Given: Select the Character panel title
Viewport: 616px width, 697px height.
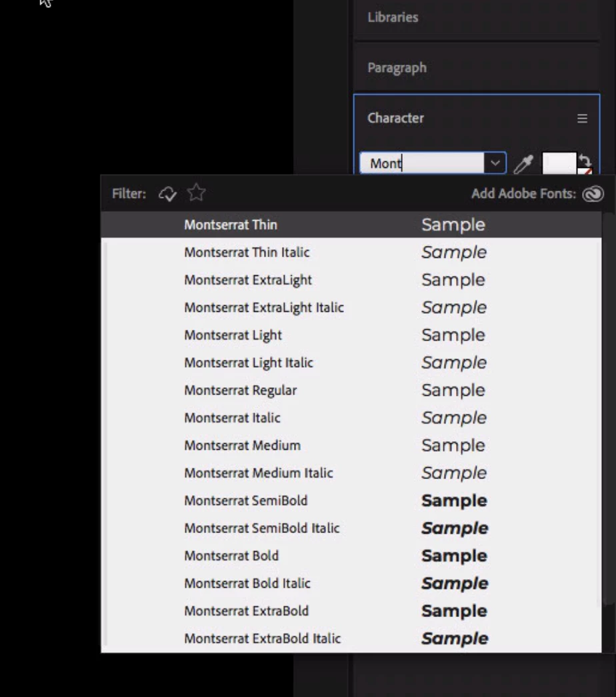Looking at the screenshot, I should pyautogui.click(x=395, y=118).
